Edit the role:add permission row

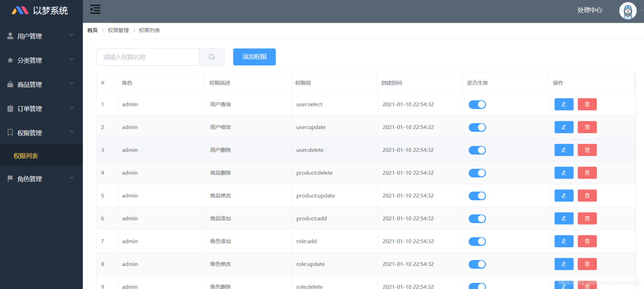click(564, 241)
